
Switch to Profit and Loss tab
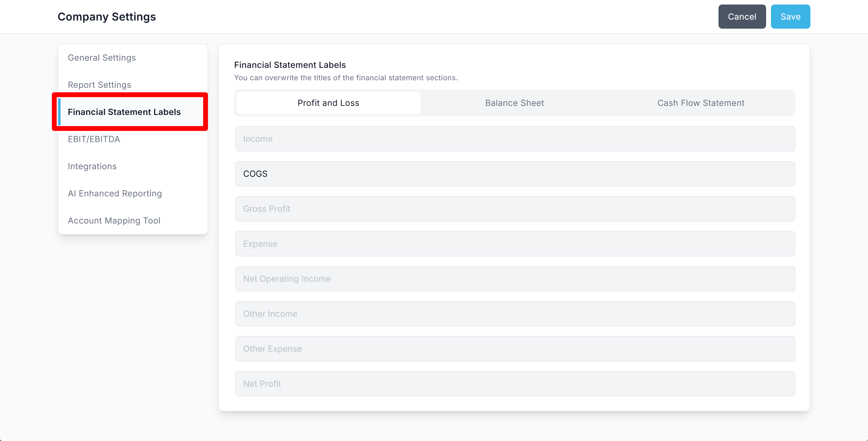click(x=328, y=103)
